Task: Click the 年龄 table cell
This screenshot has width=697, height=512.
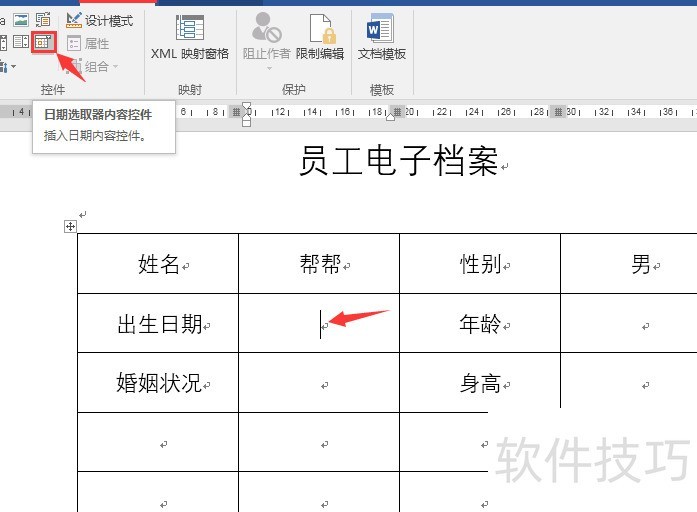Action: point(480,323)
